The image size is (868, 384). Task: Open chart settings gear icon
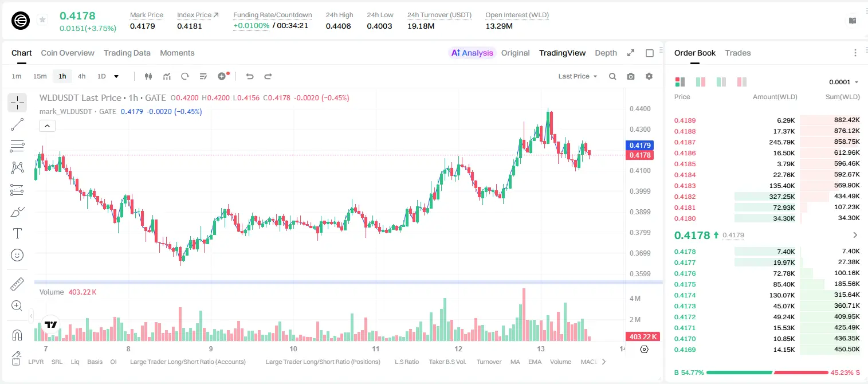pos(649,76)
